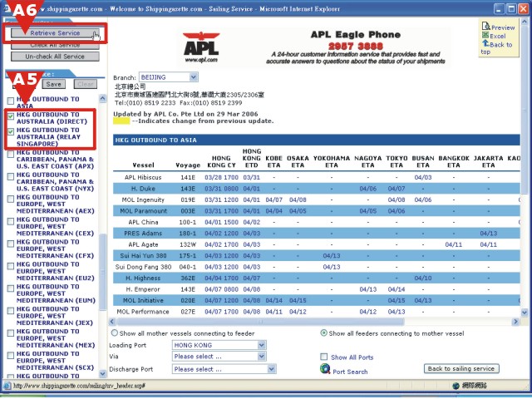Uncheck HKG Outbound to Australia (Direct)

click(x=11, y=116)
